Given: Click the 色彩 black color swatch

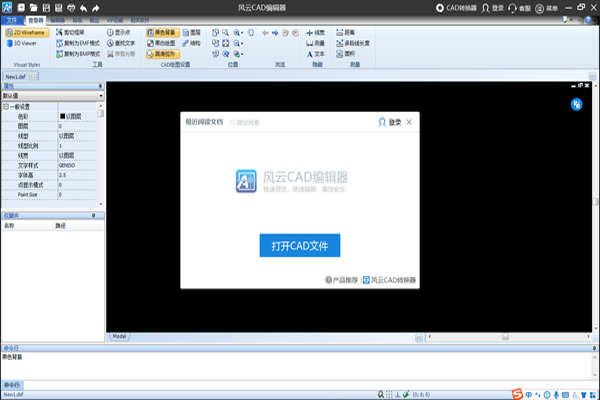Looking at the screenshot, I should coord(62,116).
